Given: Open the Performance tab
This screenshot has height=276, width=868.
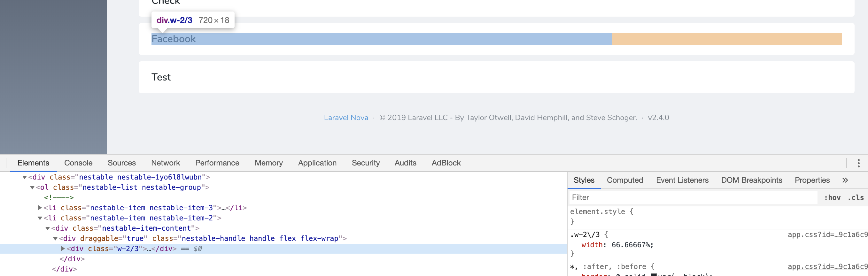Looking at the screenshot, I should point(217,163).
